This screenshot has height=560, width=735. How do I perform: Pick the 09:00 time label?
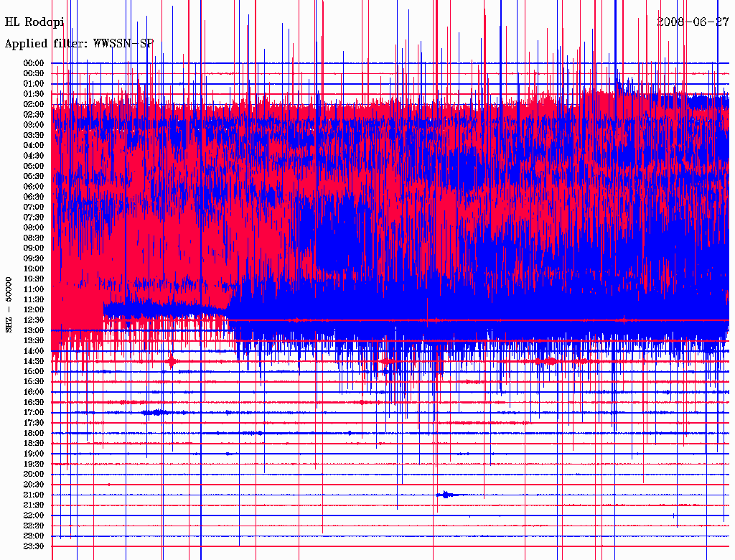tap(34, 248)
